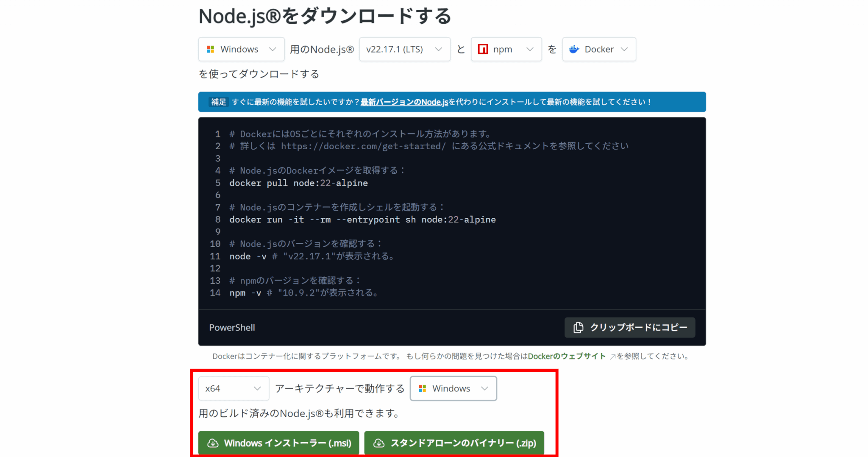
Task: Click the download cloud icon on zip button
Action: (x=378, y=443)
